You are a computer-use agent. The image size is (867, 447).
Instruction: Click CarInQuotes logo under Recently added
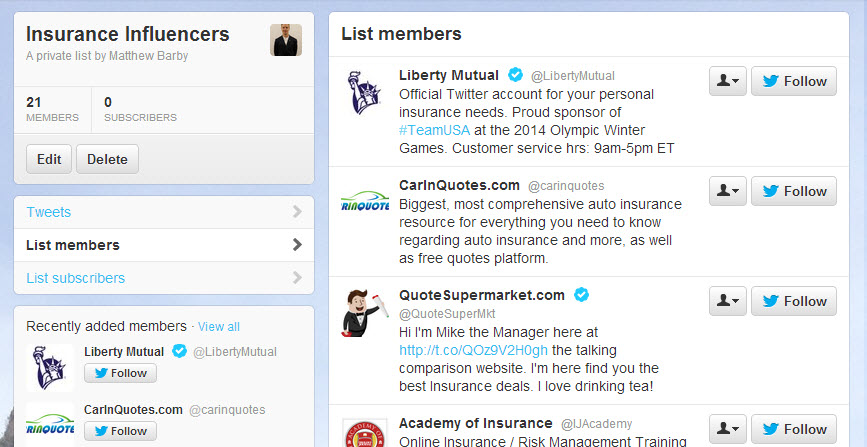point(50,424)
